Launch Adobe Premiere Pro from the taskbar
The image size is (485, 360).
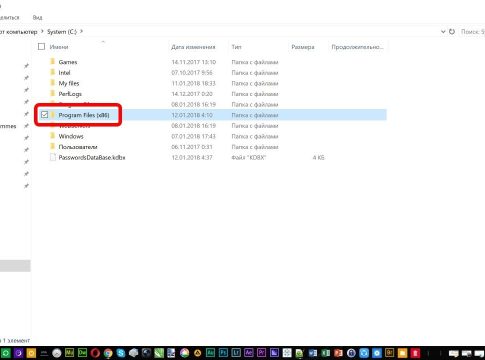262,353
